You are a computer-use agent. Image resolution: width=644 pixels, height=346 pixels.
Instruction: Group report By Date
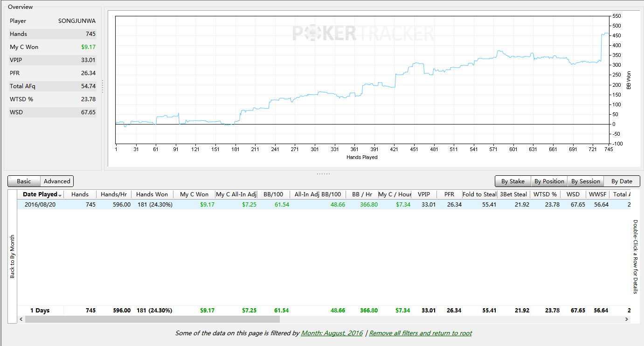(622, 181)
